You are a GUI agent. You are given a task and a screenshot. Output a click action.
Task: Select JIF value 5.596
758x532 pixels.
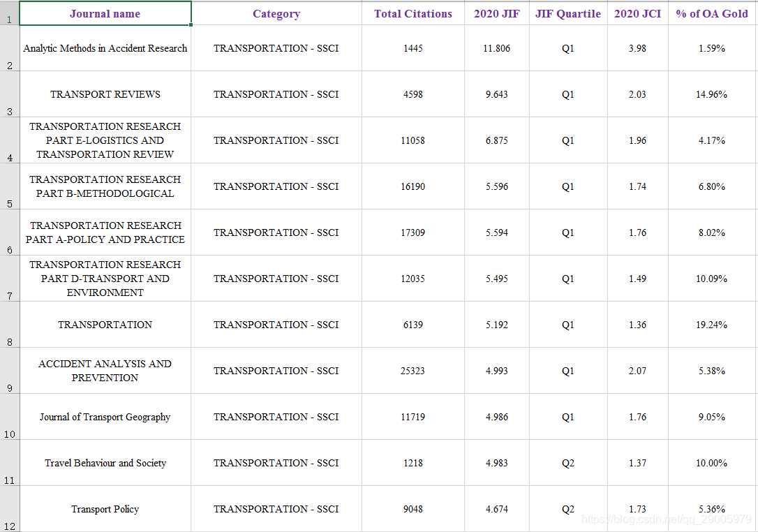496,186
